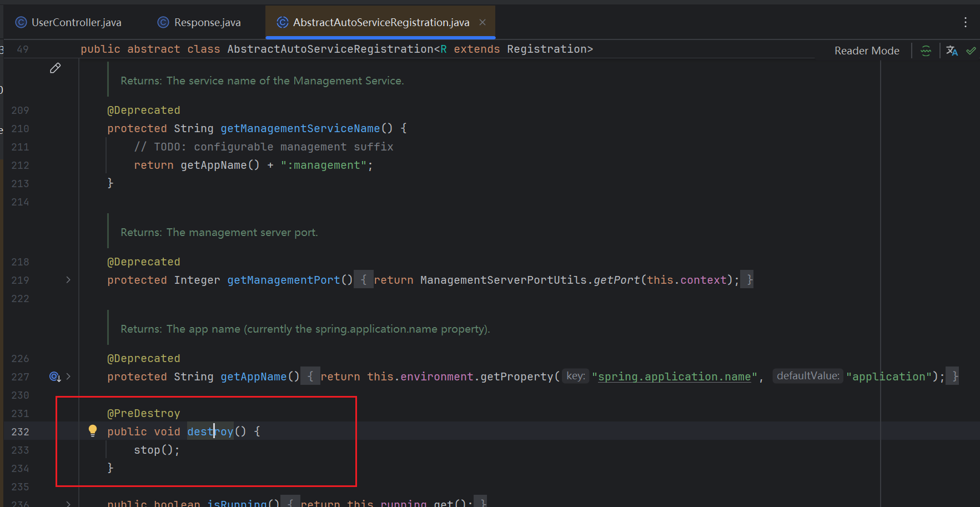Click the overridden-method gutter icon at line 227
This screenshot has height=507, width=980.
54,377
